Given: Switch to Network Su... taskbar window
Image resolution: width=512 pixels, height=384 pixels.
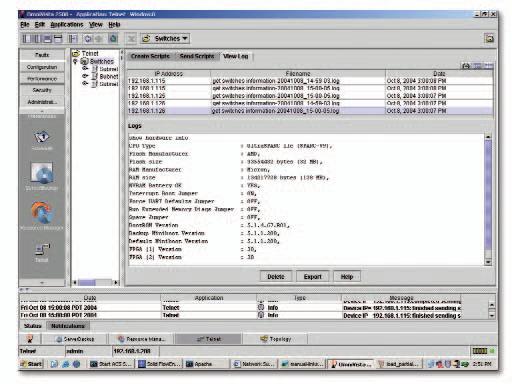Looking at the screenshot, I should tap(254, 364).
